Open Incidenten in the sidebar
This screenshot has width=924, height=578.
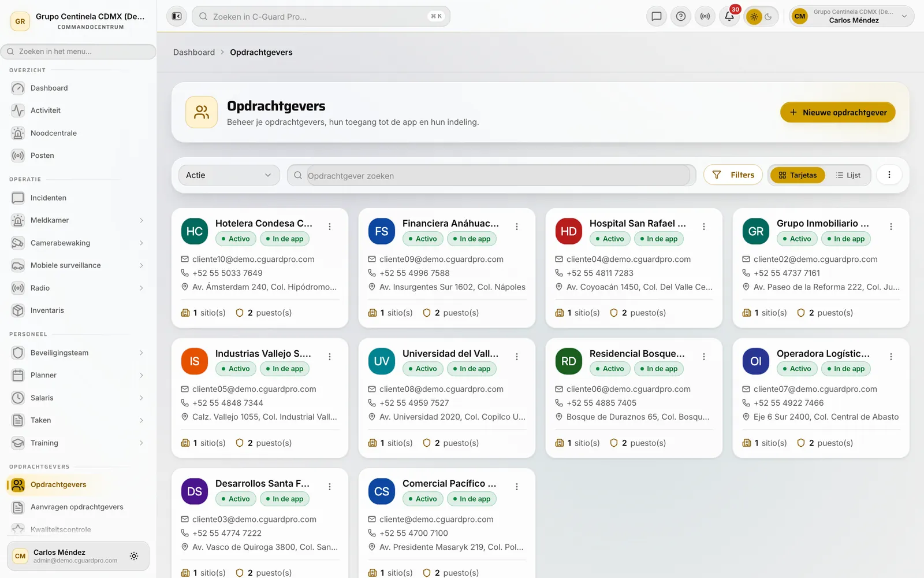click(78, 198)
